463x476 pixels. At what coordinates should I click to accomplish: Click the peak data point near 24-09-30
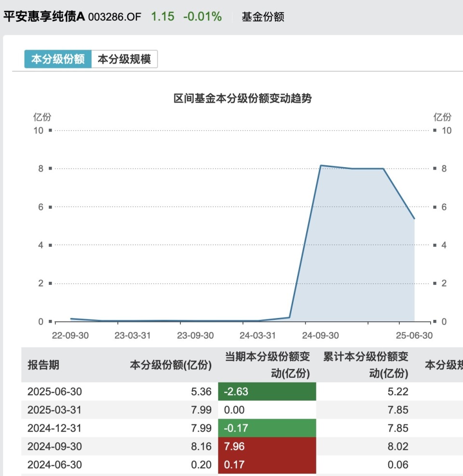[322, 165]
